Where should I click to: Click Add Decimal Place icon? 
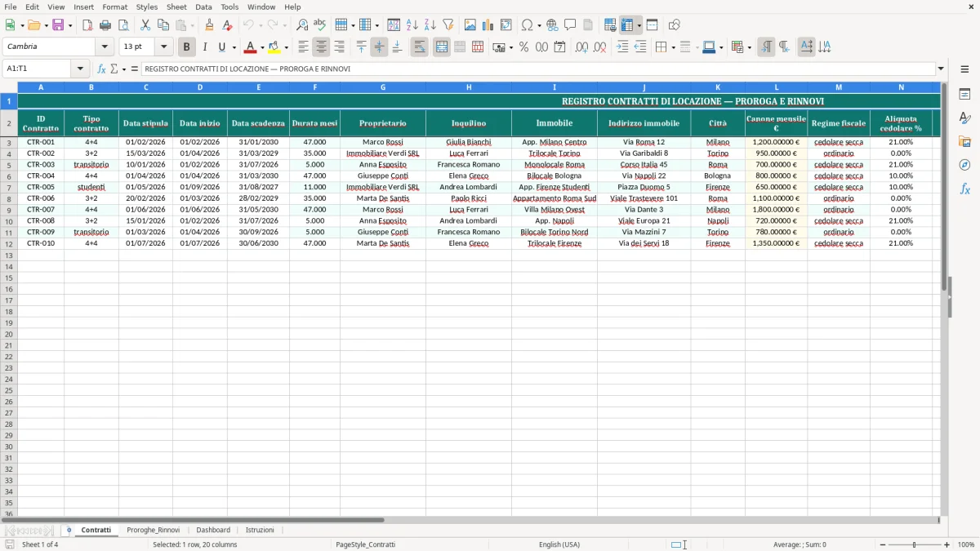(x=582, y=47)
